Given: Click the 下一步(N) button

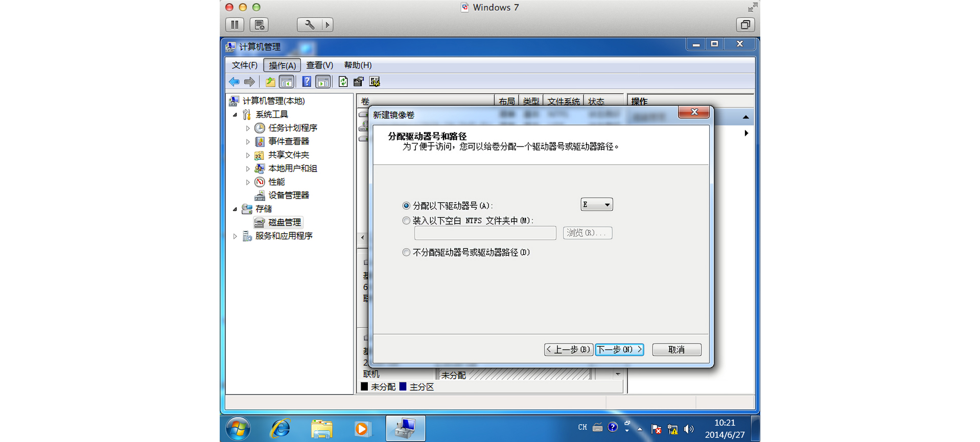Looking at the screenshot, I should coord(619,350).
